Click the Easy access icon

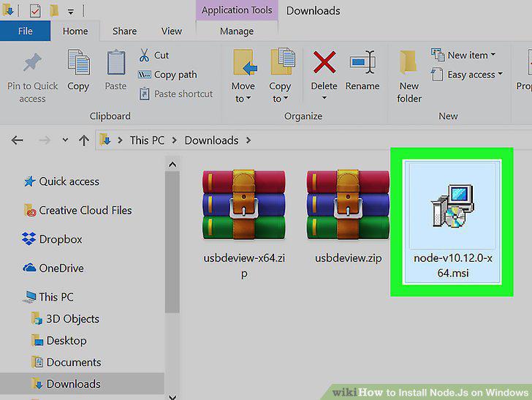tap(437, 75)
